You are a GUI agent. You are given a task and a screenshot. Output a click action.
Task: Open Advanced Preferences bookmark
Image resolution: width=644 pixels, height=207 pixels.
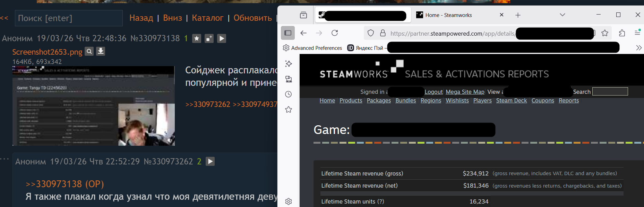pos(312,48)
